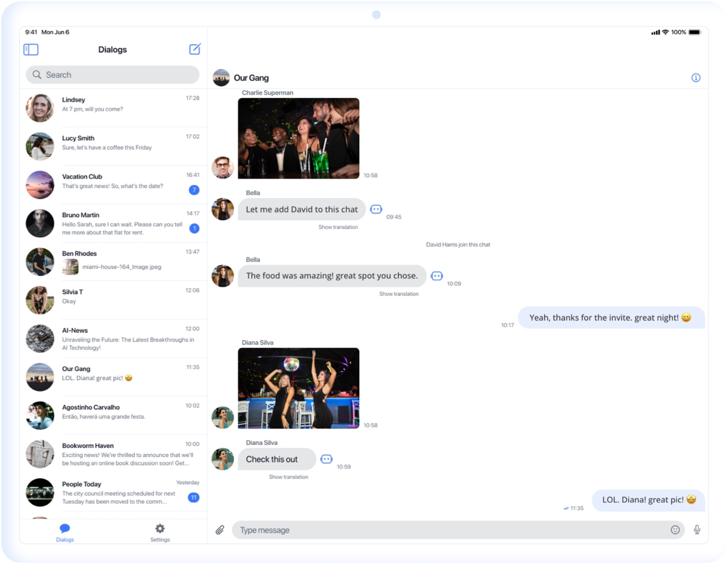The height and width of the screenshot is (564, 728).
Task: Open the Silvia T dialog
Action: click(x=113, y=300)
